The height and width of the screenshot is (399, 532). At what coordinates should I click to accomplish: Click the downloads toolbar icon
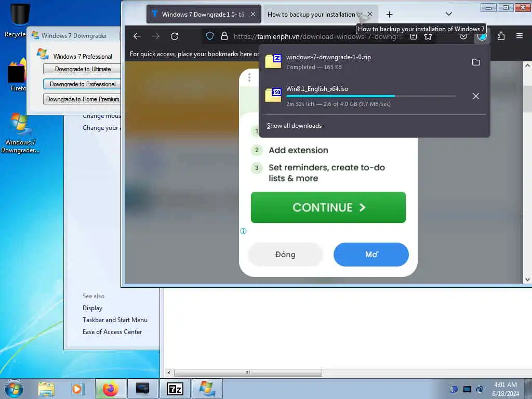pyautogui.click(x=482, y=36)
